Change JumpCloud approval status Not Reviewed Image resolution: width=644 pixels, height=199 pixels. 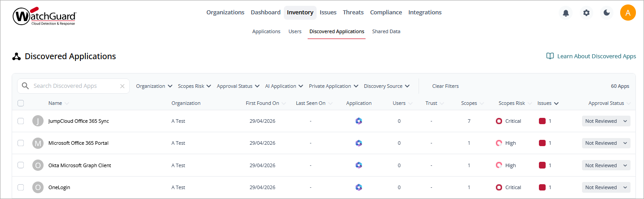pos(606,121)
